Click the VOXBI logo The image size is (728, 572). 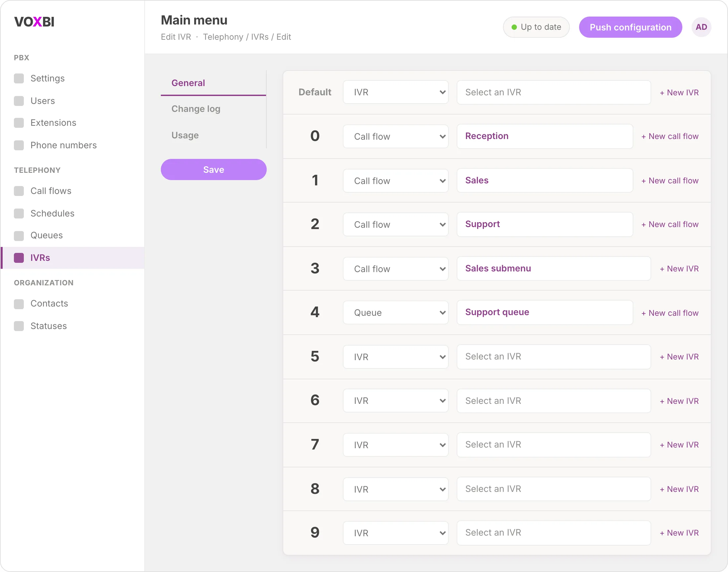(x=34, y=22)
